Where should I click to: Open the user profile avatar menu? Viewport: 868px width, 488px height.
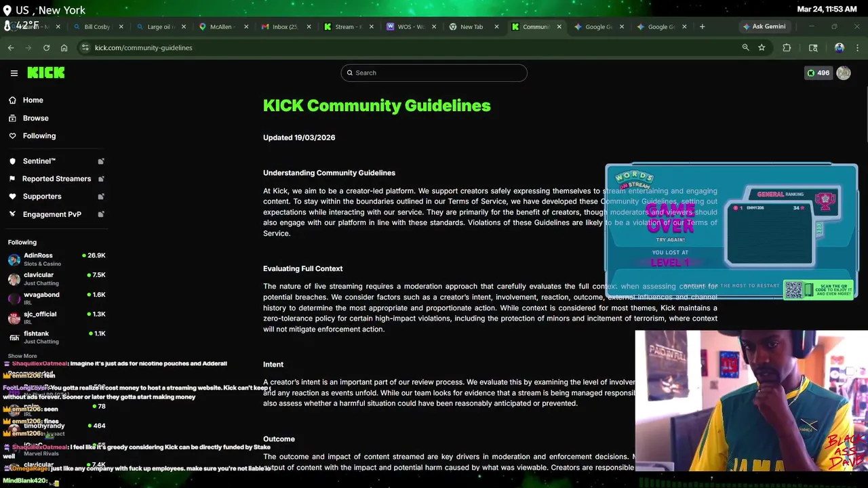[844, 73]
